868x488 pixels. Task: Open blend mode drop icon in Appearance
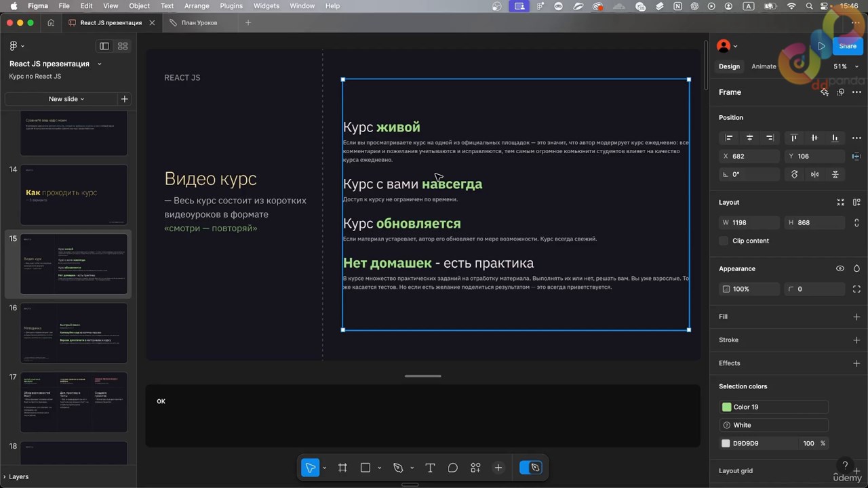856,268
